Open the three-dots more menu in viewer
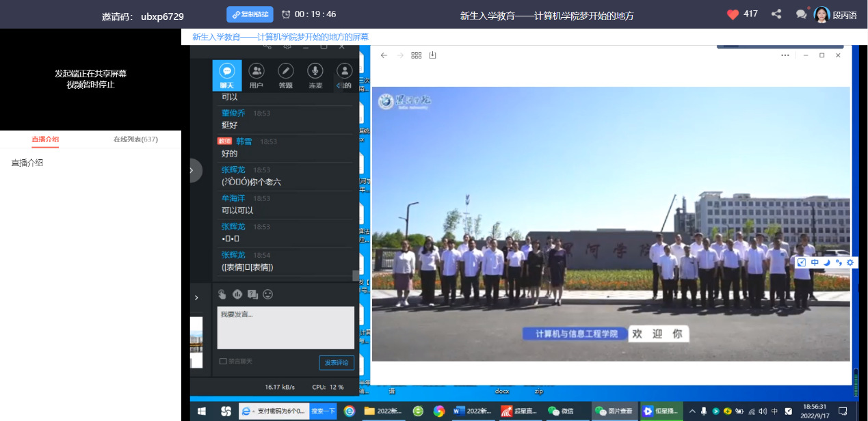Image resolution: width=868 pixels, height=421 pixels. click(x=785, y=55)
